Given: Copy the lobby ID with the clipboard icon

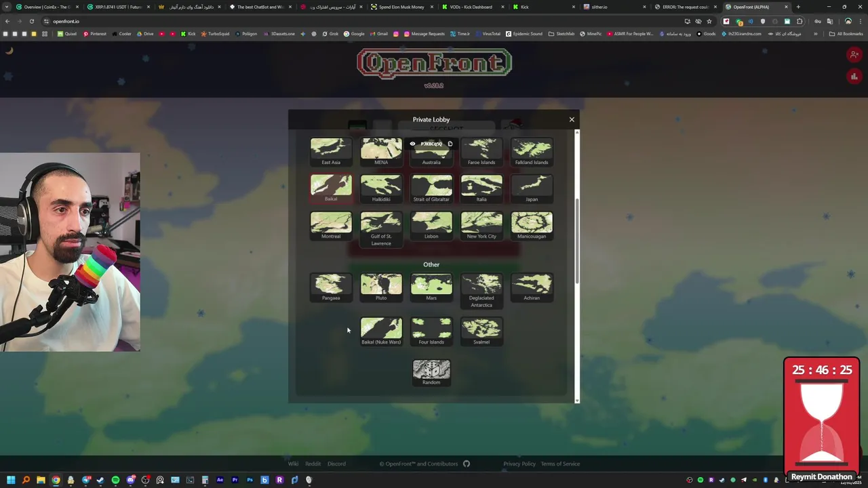Looking at the screenshot, I should pyautogui.click(x=450, y=144).
